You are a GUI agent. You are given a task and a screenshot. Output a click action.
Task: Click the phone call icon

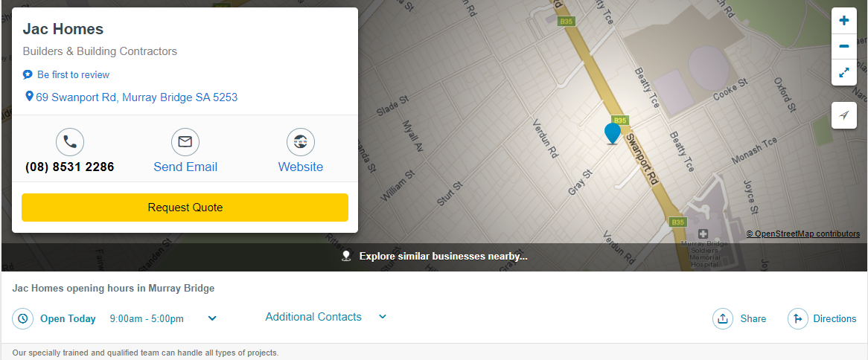[70, 142]
